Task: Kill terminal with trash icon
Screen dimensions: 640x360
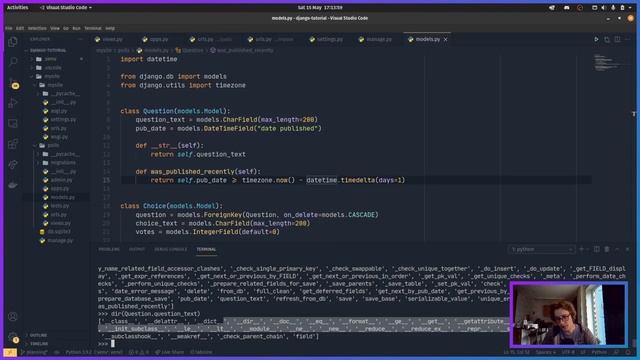Action: [607, 249]
